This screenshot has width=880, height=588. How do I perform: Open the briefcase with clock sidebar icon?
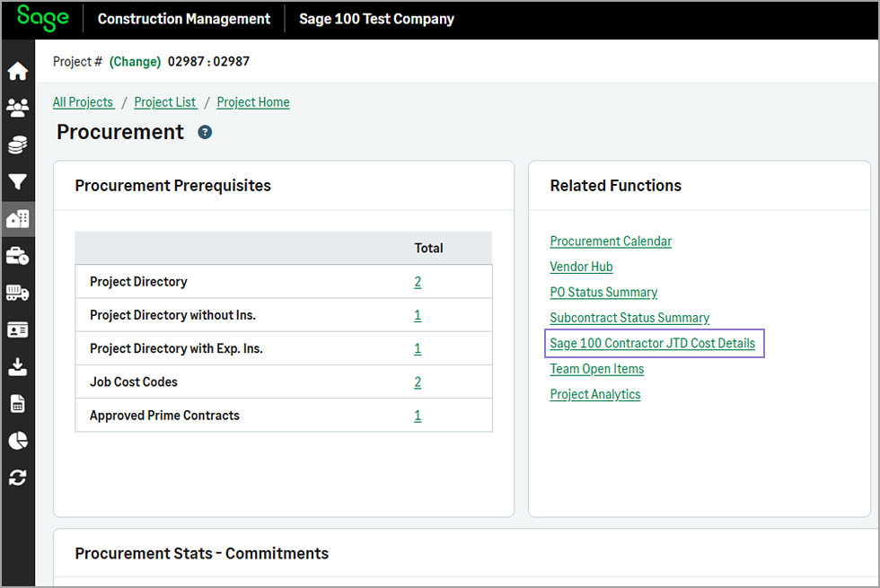point(17,256)
